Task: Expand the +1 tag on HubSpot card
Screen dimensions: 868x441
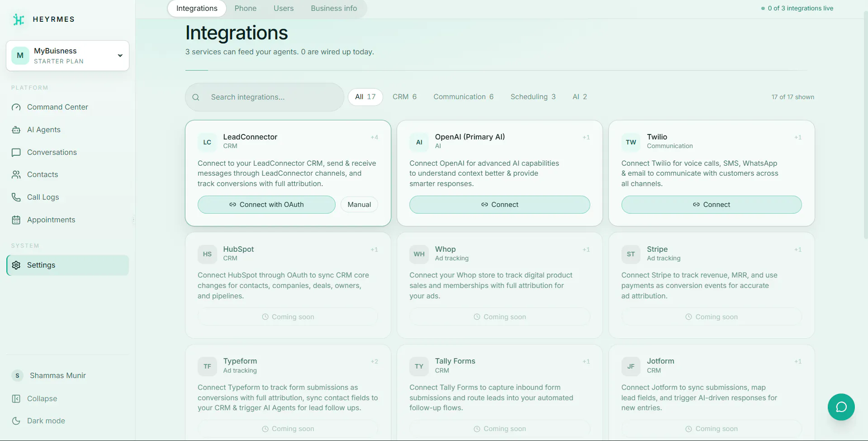Action: pyautogui.click(x=375, y=250)
